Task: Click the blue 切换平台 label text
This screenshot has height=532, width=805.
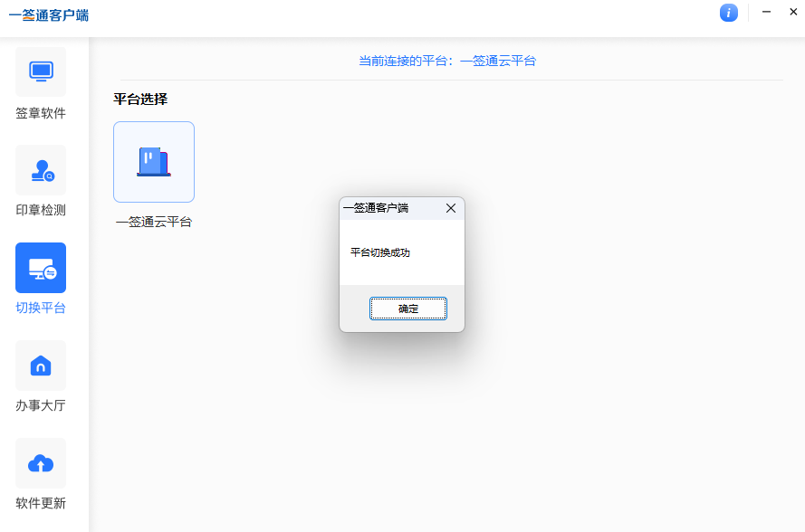Action: pos(41,308)
